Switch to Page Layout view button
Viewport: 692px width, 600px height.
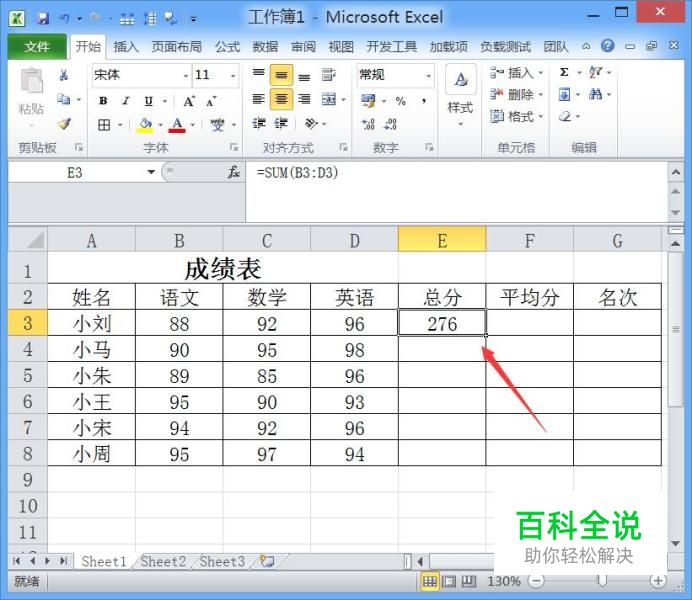449,581
